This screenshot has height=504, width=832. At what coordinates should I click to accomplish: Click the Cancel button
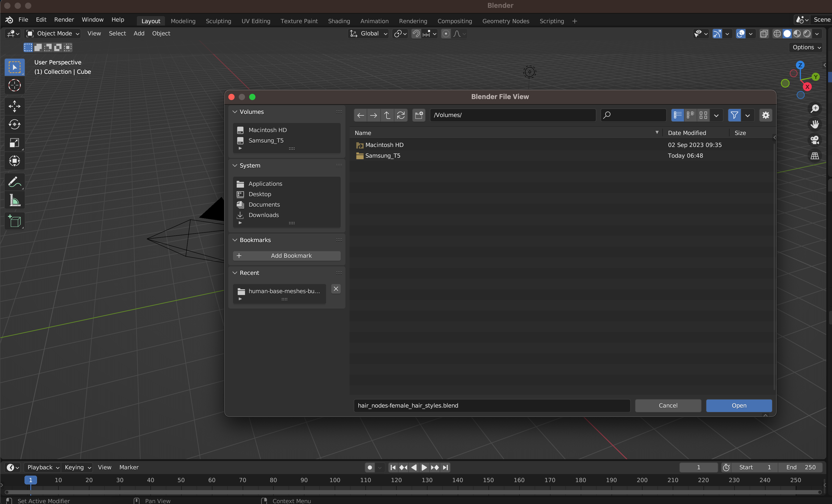(x=668, y=405)
